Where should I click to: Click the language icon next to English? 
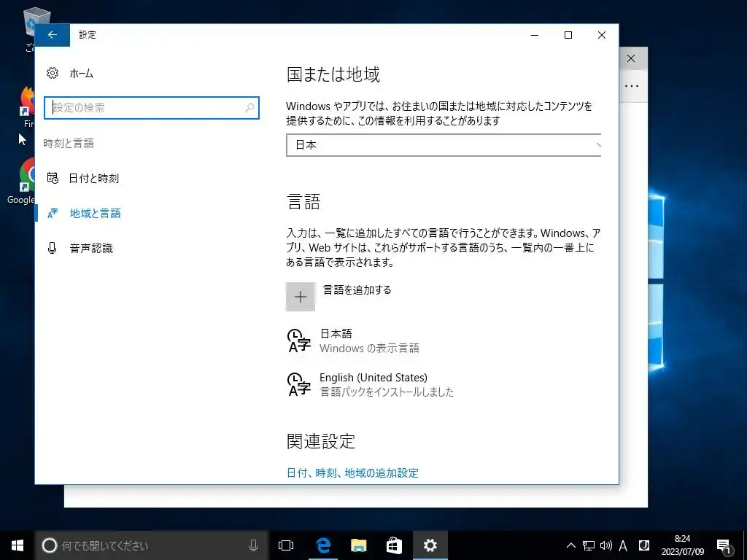298,385
